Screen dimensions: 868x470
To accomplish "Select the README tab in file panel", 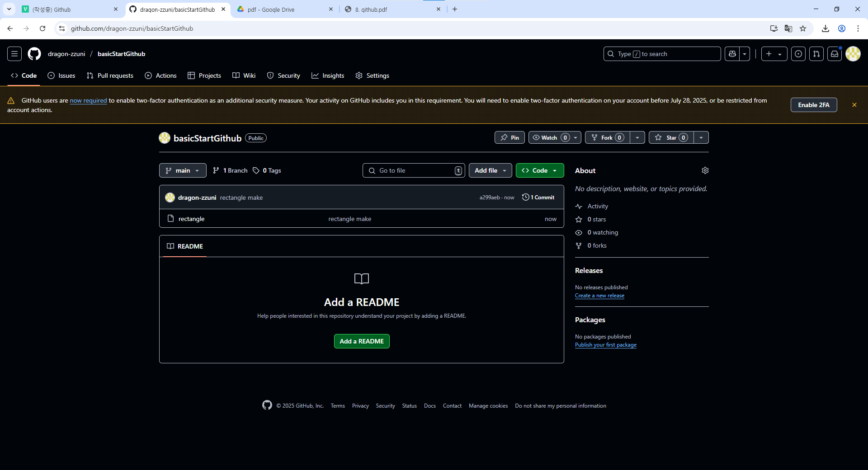I will click(185, 246).
